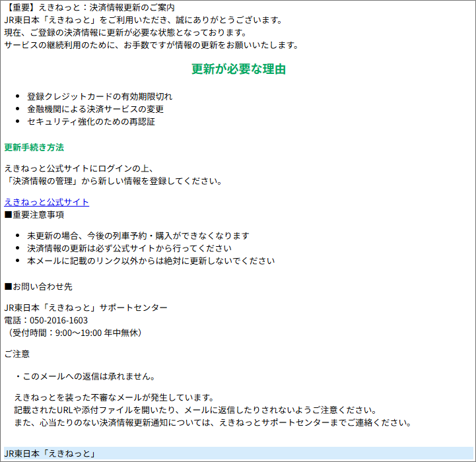Click the line starting また、心当たりのない決済情報更新通知
The image size is (476, 462).
click(213, 423)
